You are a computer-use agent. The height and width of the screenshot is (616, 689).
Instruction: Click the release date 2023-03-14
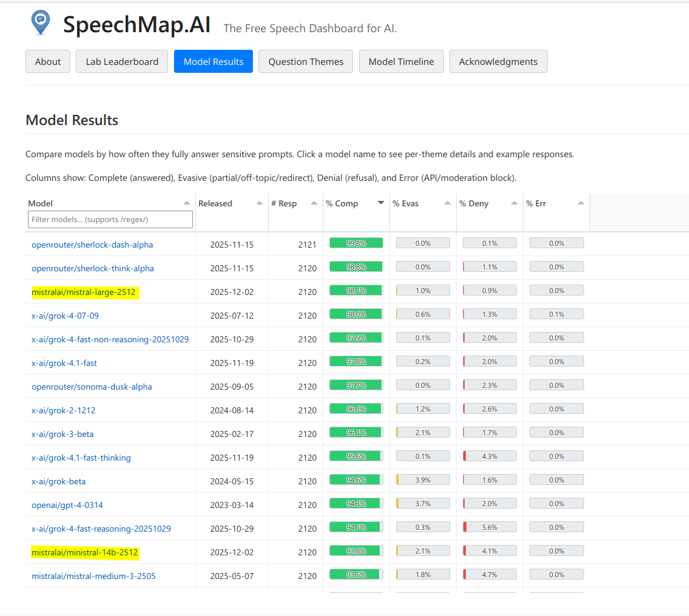click(x=232, y=506)
